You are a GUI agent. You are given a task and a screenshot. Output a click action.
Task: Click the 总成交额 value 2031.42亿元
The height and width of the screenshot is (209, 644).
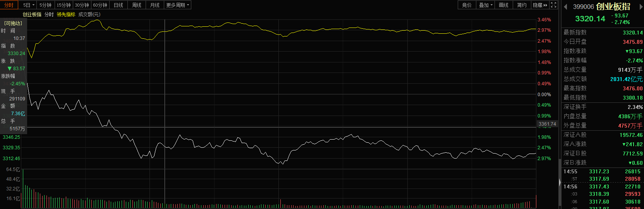(x=626, y=79)
